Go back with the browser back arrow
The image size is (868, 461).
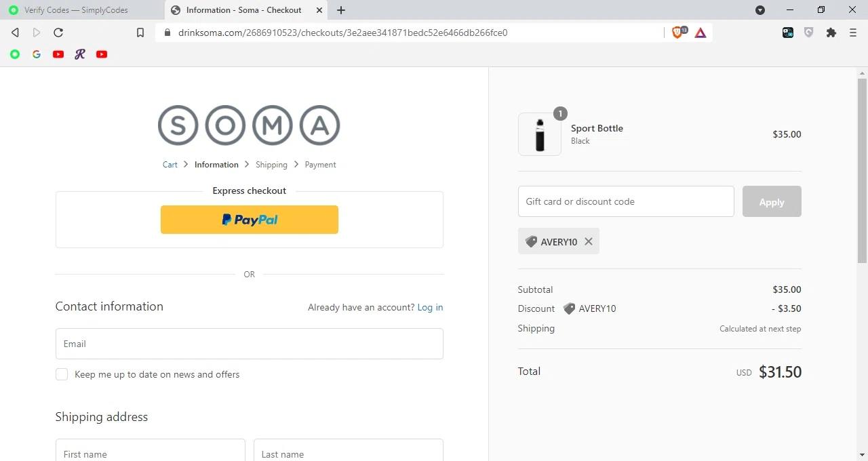[x=15, y=33]
